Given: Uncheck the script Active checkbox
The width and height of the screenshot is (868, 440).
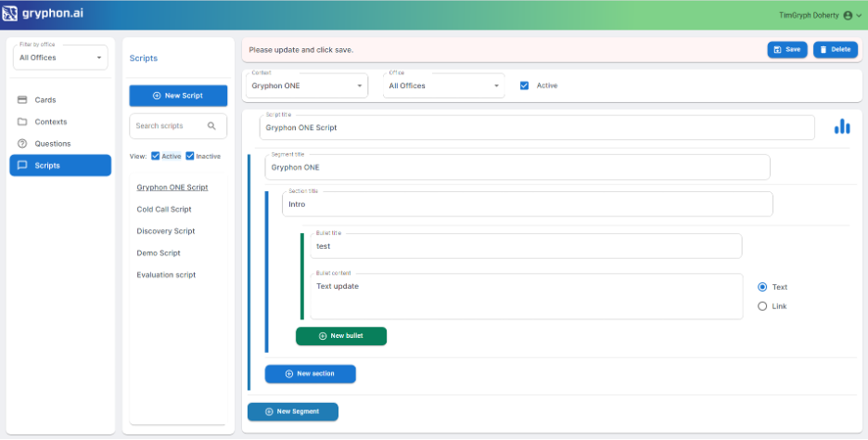Looking at the screenshot, I should [x=524, y=85].
